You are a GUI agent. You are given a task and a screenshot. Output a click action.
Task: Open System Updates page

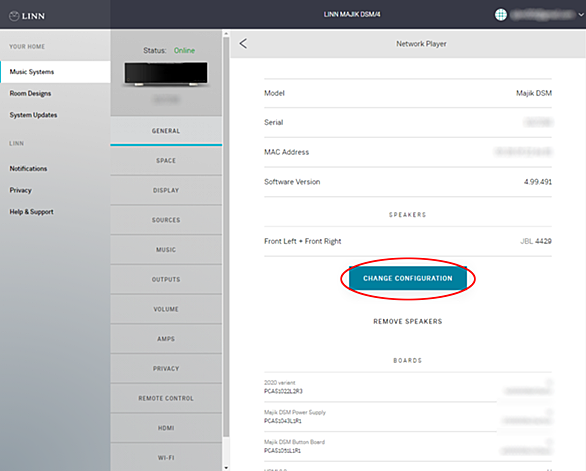coord(33,115)
